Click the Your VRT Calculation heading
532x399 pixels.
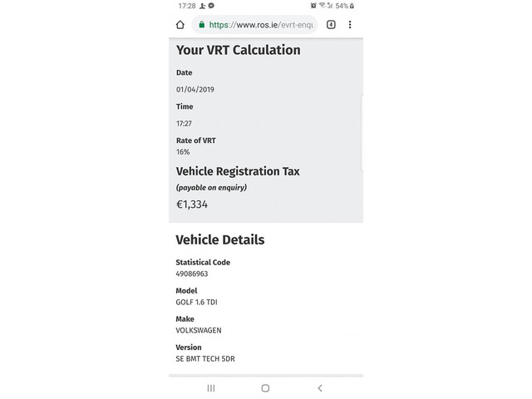click(238, 50)
